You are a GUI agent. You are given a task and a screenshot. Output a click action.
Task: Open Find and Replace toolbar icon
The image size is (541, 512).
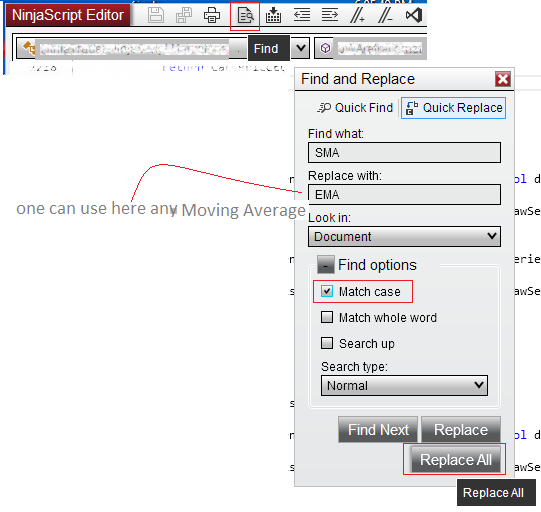click(x=245, y=16)
